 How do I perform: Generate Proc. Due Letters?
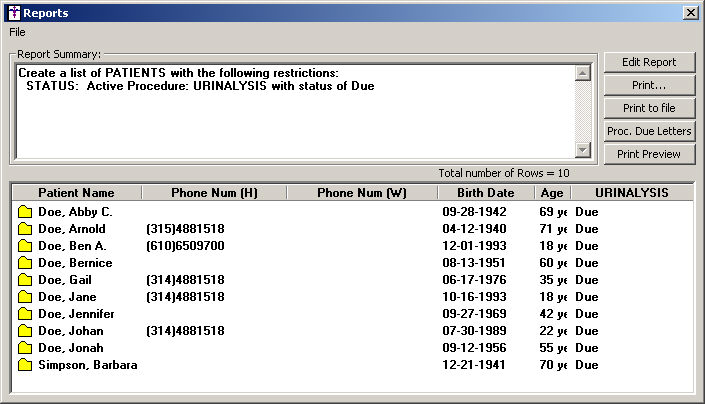649,131
